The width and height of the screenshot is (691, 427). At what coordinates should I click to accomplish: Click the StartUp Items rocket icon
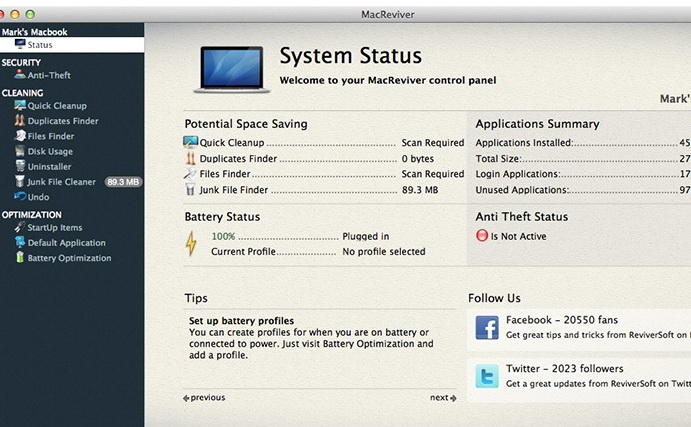[20, 227]
